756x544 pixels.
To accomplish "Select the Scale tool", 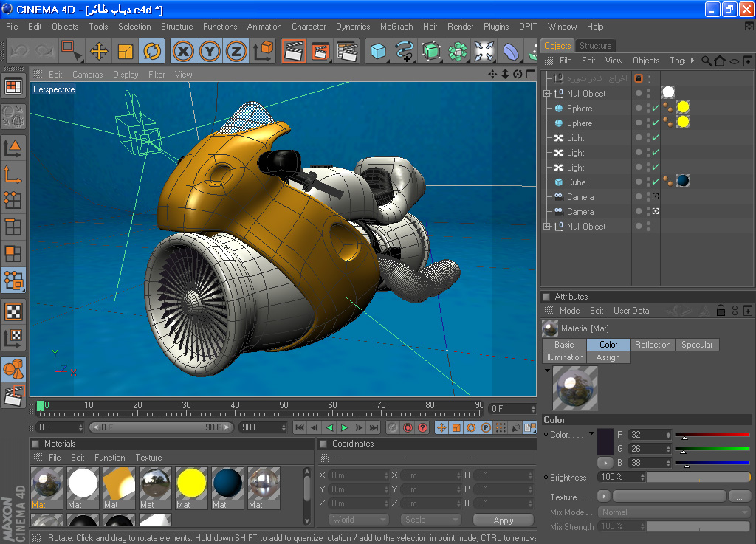I will click(x=126, y=51).
